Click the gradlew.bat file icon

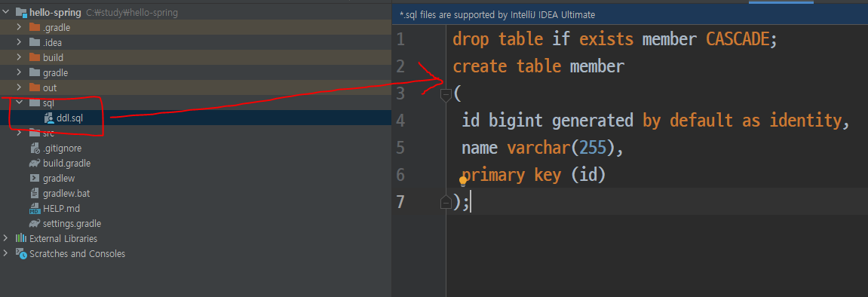(x=35, y=194)
